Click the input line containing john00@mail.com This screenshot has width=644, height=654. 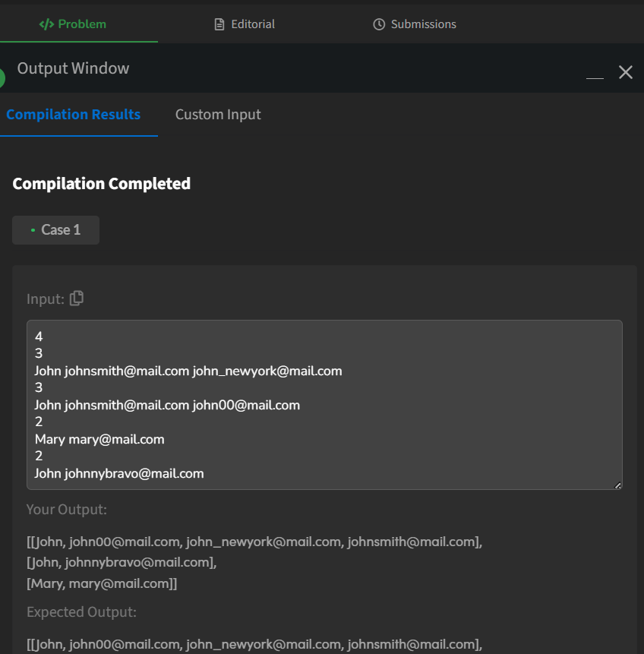167,405
